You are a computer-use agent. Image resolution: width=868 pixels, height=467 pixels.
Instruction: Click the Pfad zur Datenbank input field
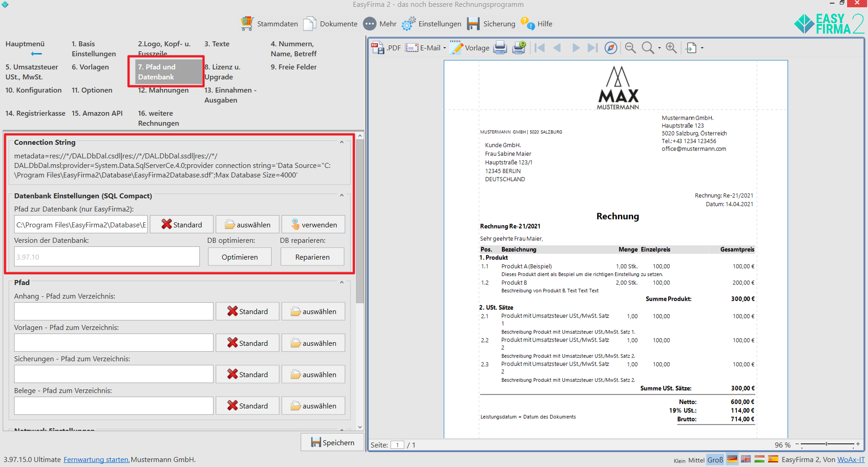pyautogui.click(x=81, y=225)
